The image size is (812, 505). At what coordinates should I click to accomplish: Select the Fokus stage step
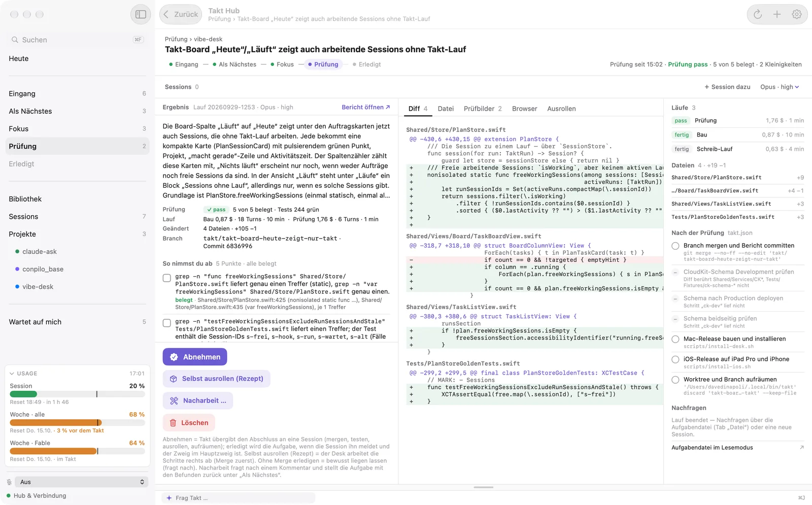(282, 64)
